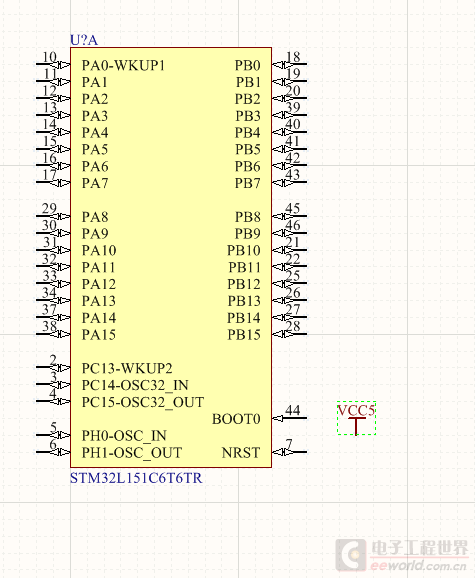Screen dimensions: 475x578
Task: Select pin number 5 beside PH0-OSC_IN
Action: [53, 427]
